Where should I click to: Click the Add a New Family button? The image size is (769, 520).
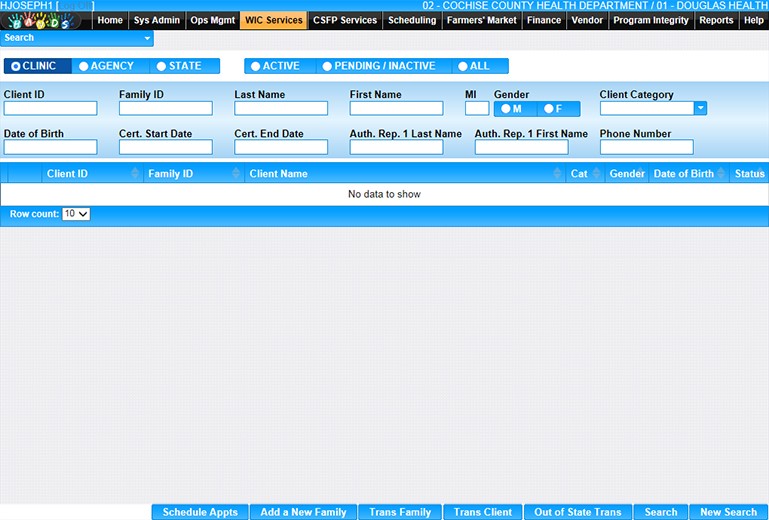coord(303,512)
